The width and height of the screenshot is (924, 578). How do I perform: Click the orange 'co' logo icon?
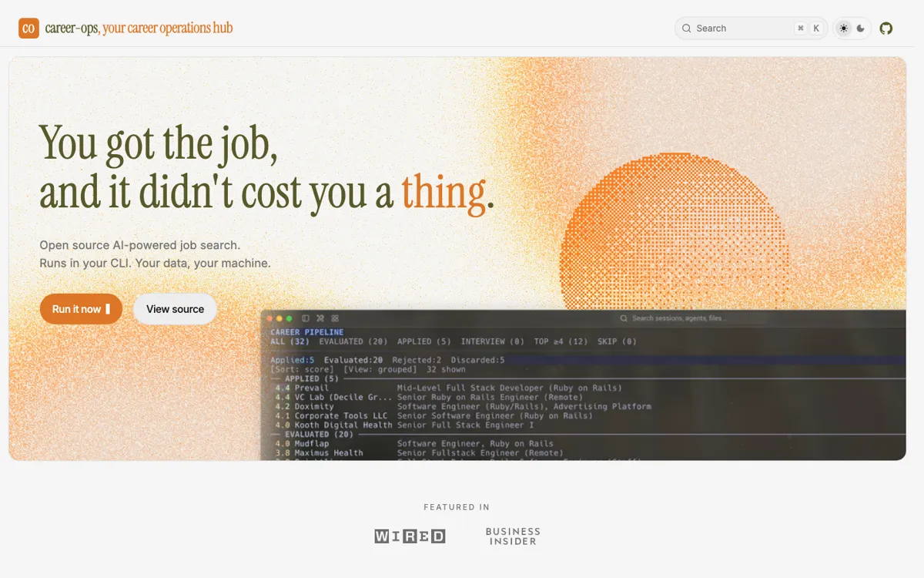(x=28, y=29)
